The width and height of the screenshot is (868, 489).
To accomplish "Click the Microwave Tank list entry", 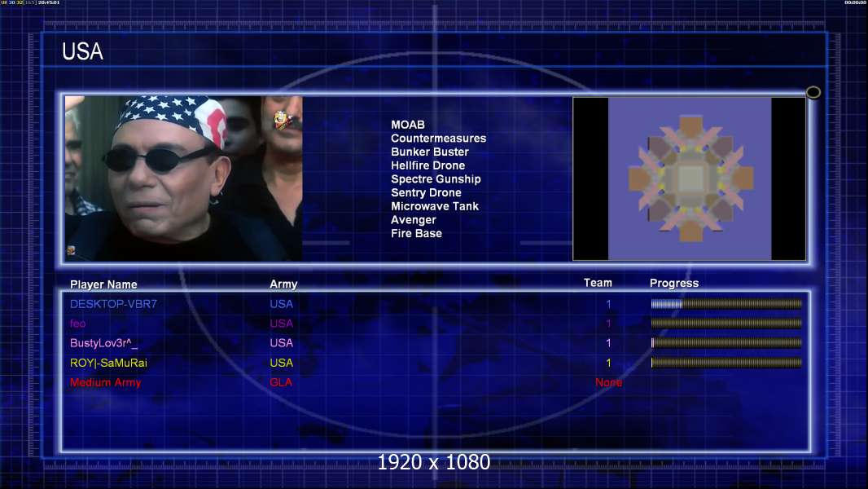I will pos(435,206).
